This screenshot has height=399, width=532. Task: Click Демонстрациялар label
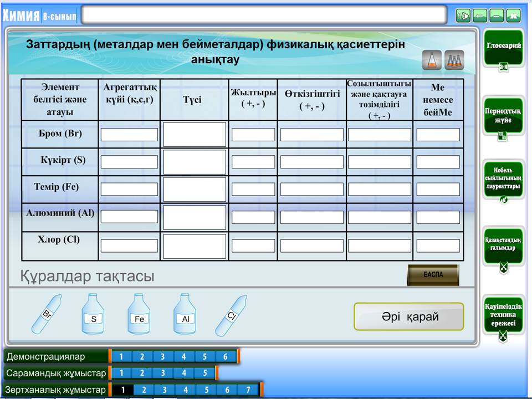point(46,356)
